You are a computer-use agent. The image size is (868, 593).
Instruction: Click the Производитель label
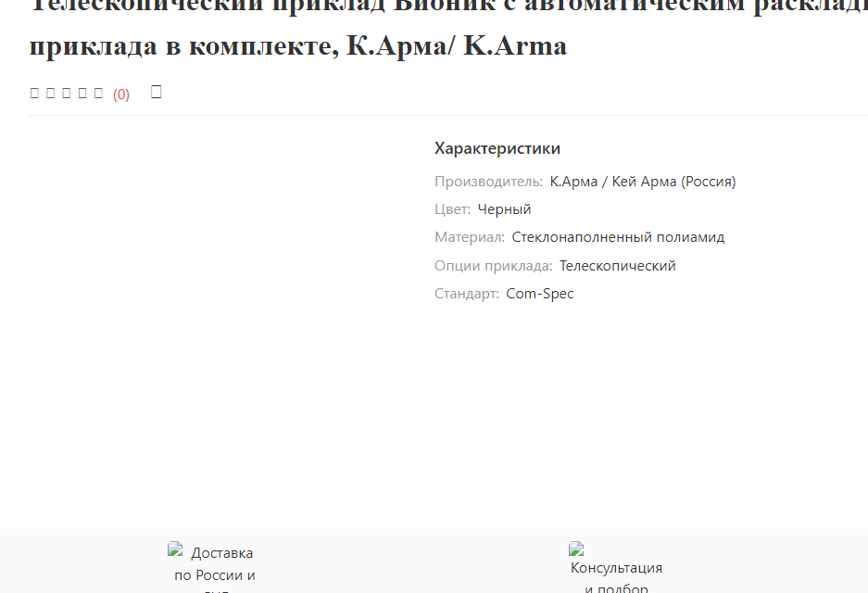[x=488, y=182]
